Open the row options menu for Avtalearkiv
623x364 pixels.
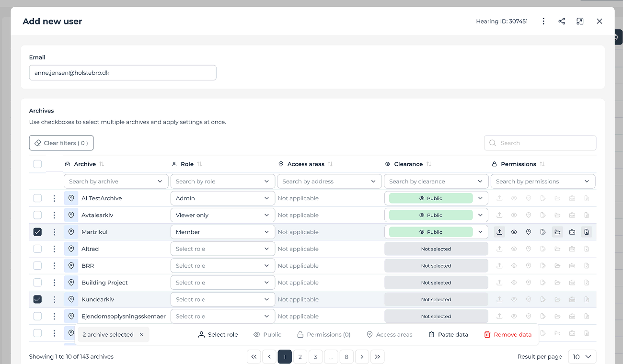click(x=54, y=215)
